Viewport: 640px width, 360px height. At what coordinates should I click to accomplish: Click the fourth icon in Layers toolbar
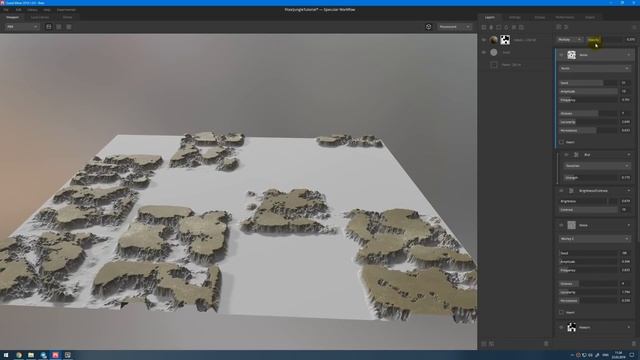(506, 27)
